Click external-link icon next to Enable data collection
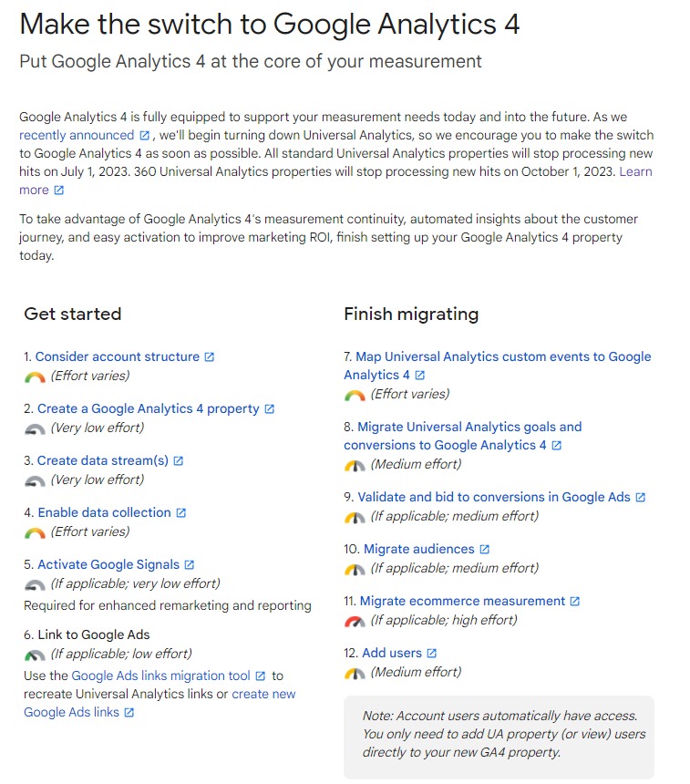The height and width of the screenshot is (784, 690). [181, 513]
